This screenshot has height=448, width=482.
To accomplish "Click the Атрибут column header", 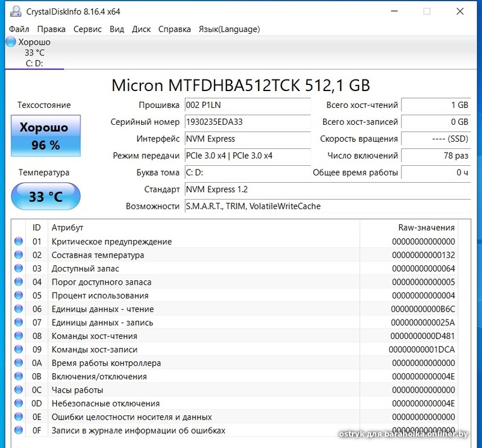I will pos(204,228).
